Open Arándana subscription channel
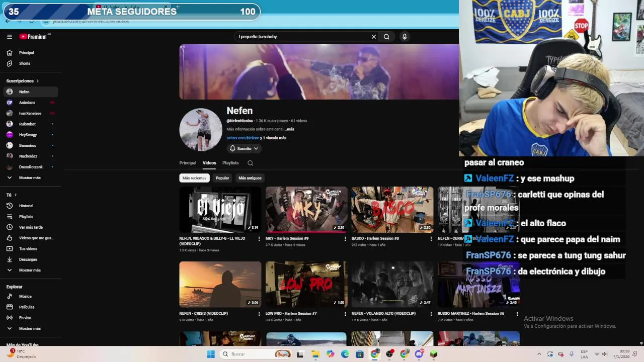The width and height of the screenshot is (644, 362). tap(31, 103)
